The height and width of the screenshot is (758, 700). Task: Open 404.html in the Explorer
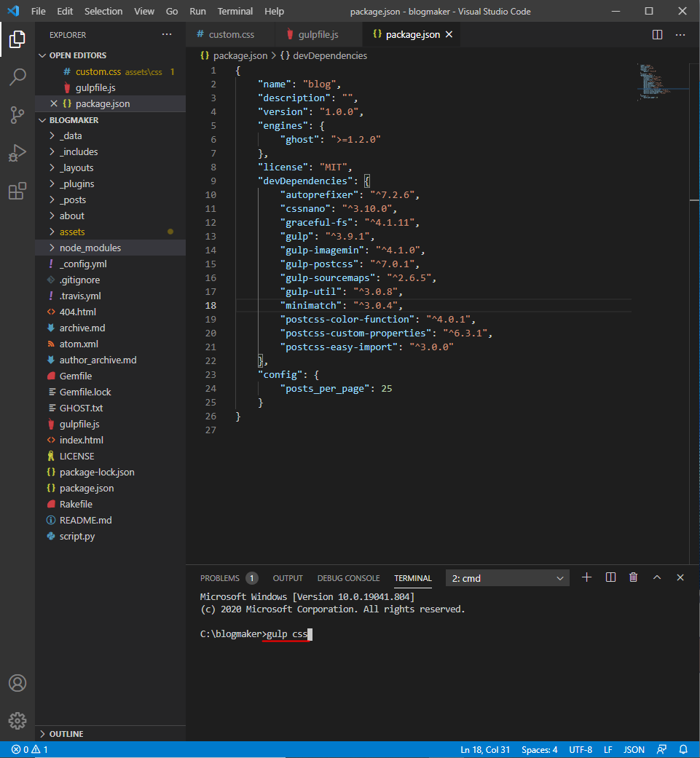tap(110, 312)
